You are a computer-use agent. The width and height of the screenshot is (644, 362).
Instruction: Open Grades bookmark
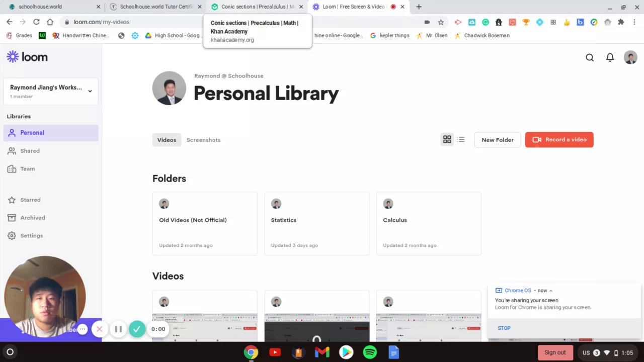[19, 36]
